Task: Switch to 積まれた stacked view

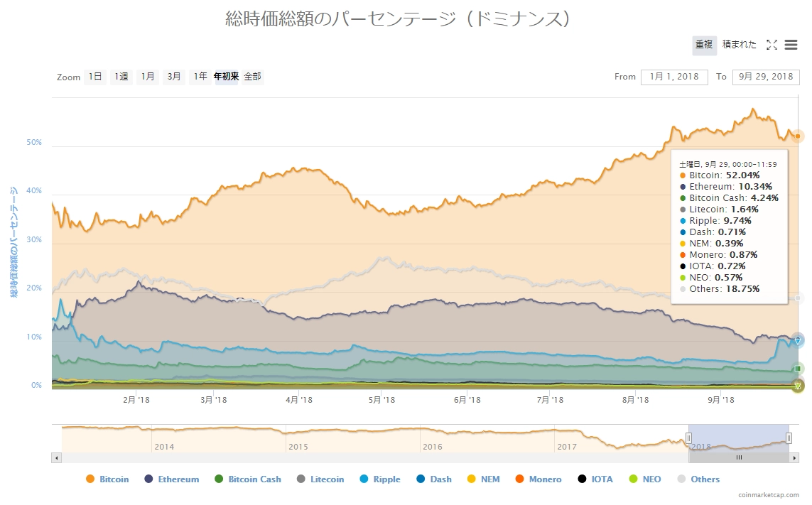Action: (x=740, y=45)
